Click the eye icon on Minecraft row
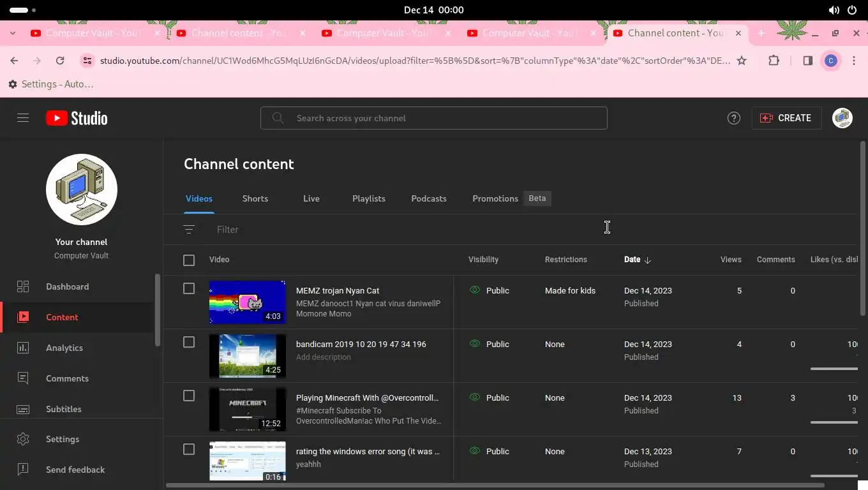 click(x=474, y=397)
